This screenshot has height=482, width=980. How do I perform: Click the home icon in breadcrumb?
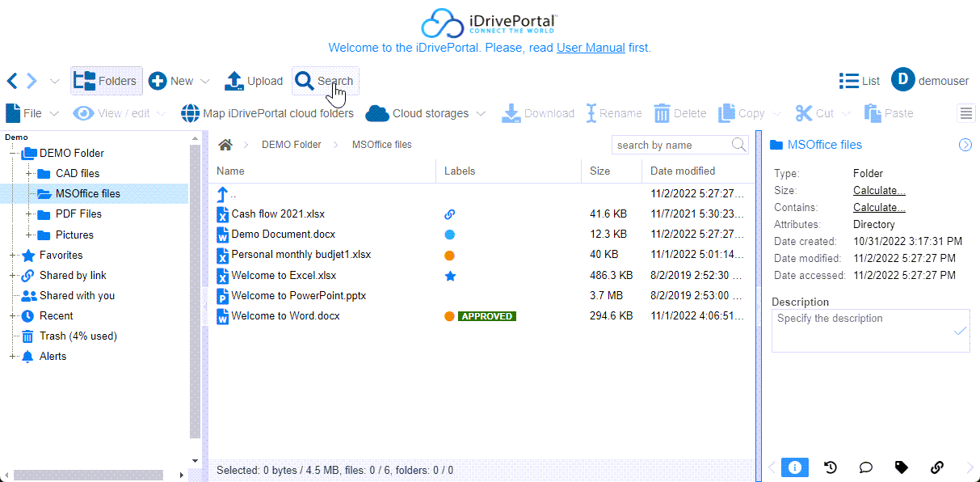(x=225, y=145)
